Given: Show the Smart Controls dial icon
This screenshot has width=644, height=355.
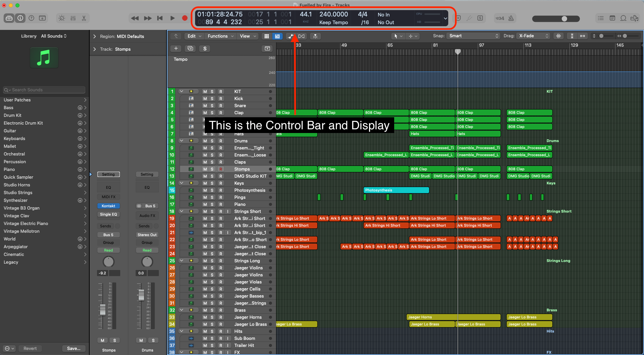Looking at the screenshot, I should [x=62, y=18].
